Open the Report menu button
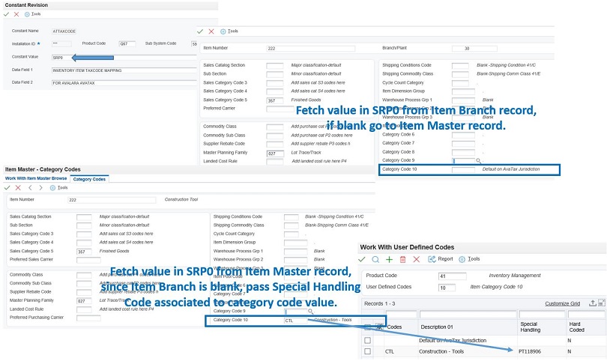The image size is (607, 364). (441, 259)
